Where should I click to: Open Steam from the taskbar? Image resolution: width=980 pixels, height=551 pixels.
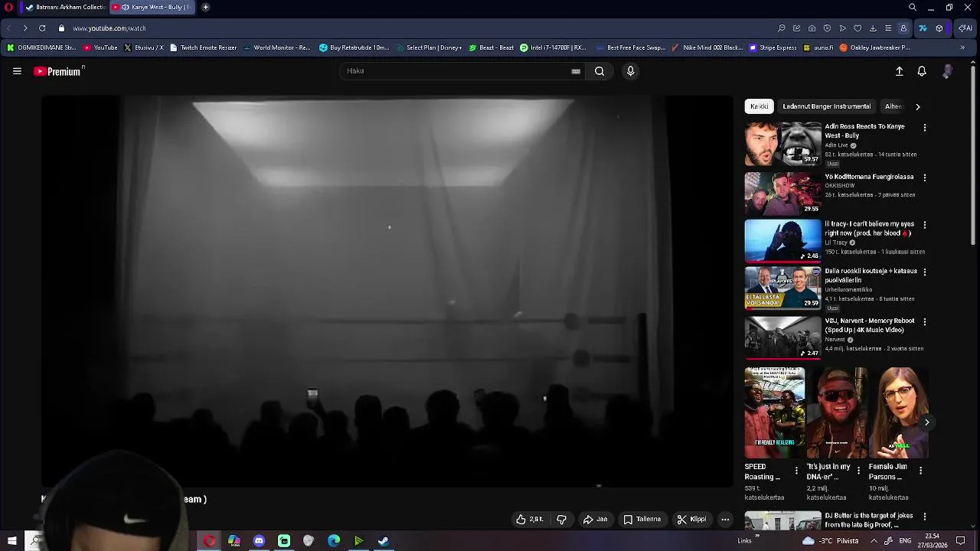click(x=384, y=541)
